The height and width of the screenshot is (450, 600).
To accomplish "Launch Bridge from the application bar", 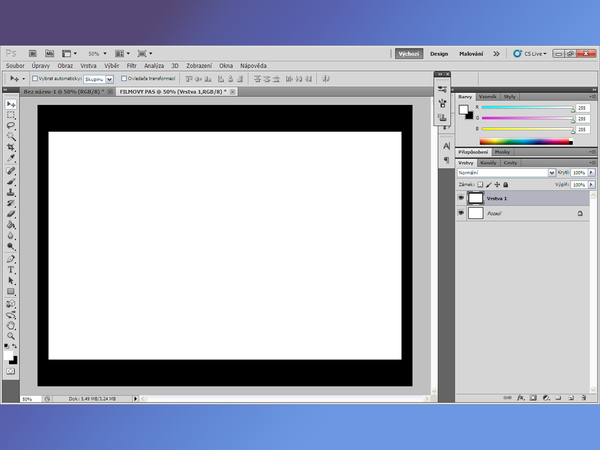I will tap(32, 53).
